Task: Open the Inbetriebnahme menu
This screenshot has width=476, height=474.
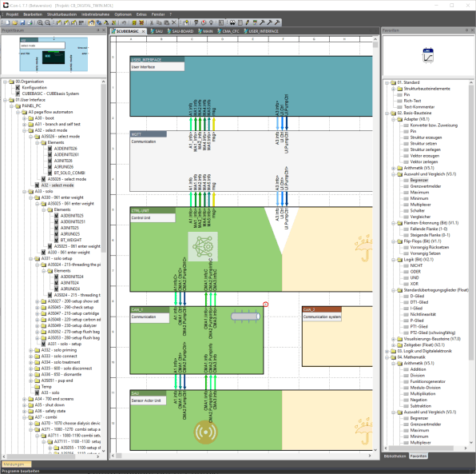Action: (x=95, y=14)
